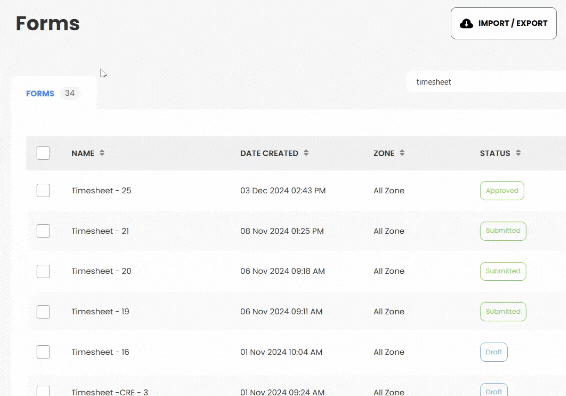
Task: Click the cloud download icon
Action: pyautogui.click(x=466, y=23)
